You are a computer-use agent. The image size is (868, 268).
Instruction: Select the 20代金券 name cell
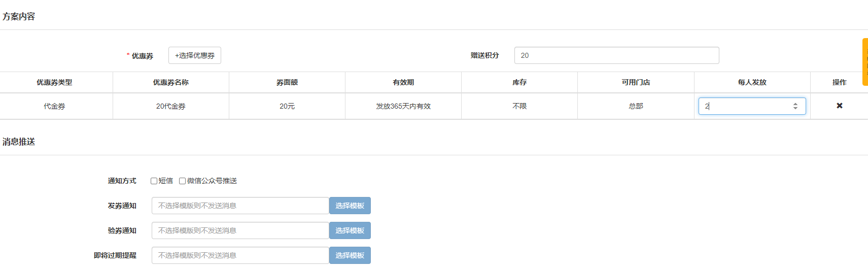170,106
